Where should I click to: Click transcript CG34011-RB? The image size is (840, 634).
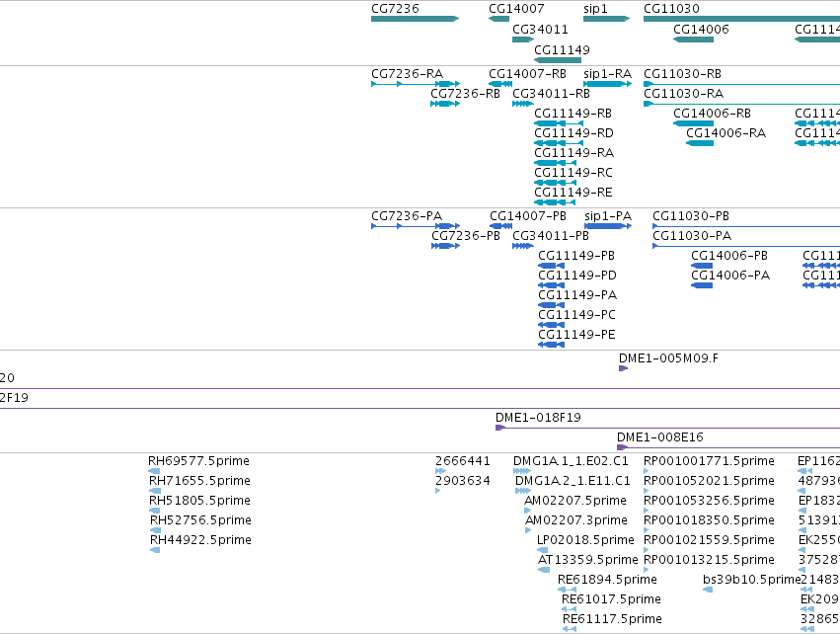(x=523, y=104)
